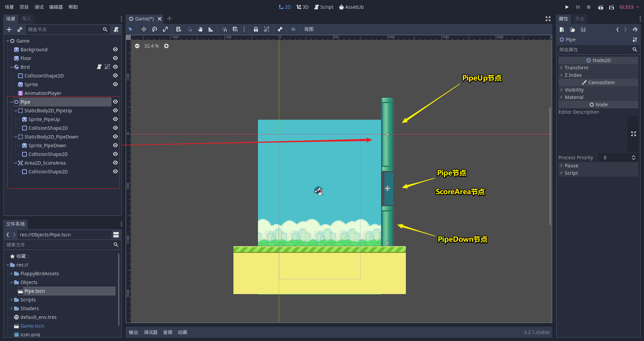This screenshot has width=644, height=341.
Task: Hide the Background node
Action: [x=115, y=50]
